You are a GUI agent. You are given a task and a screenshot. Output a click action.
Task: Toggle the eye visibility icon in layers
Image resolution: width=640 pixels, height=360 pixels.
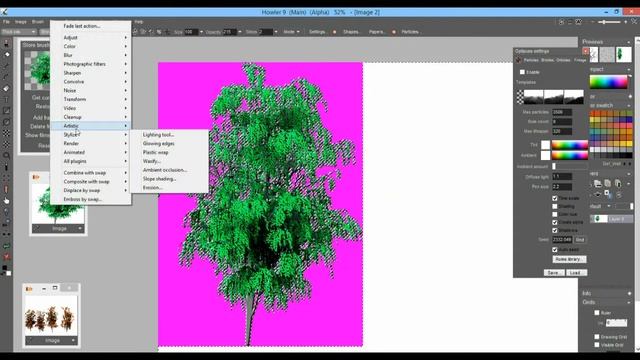[x=598, y=194]
